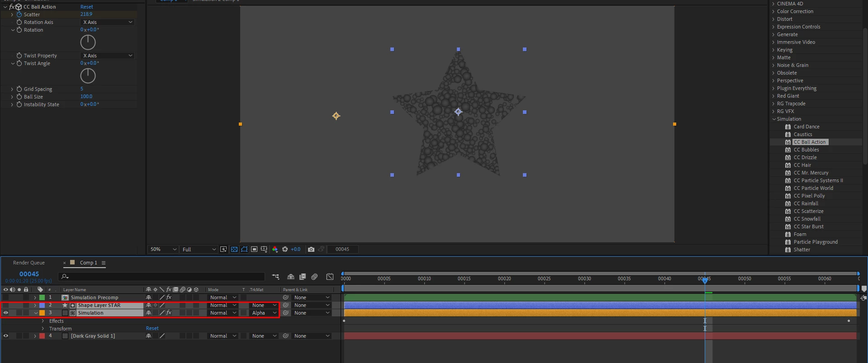Click the Rotation Axis stopwatch
The height and width of the screenshot is (363, 868).
19,22
